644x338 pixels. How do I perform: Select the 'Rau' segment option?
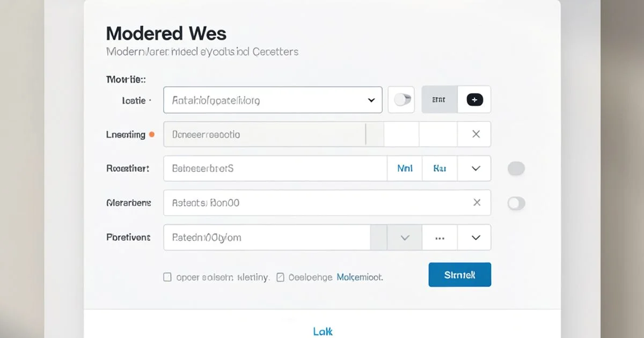point(440,168)
